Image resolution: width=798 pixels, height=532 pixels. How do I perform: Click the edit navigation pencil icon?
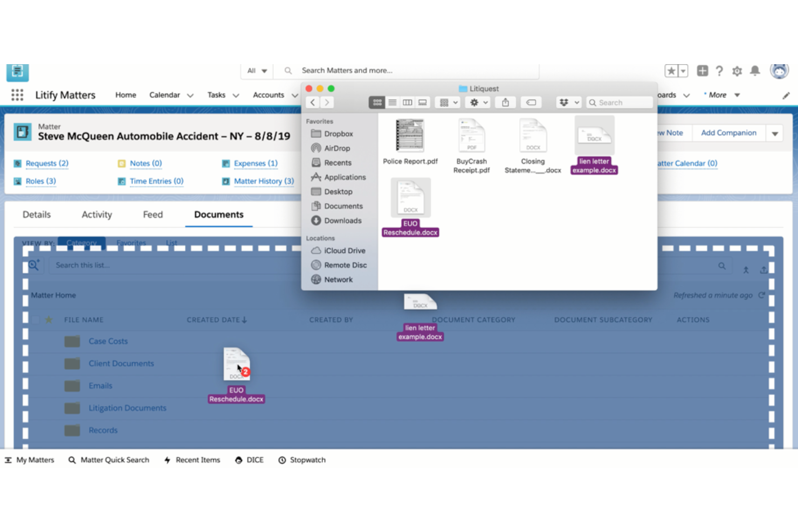pos(786,95)
